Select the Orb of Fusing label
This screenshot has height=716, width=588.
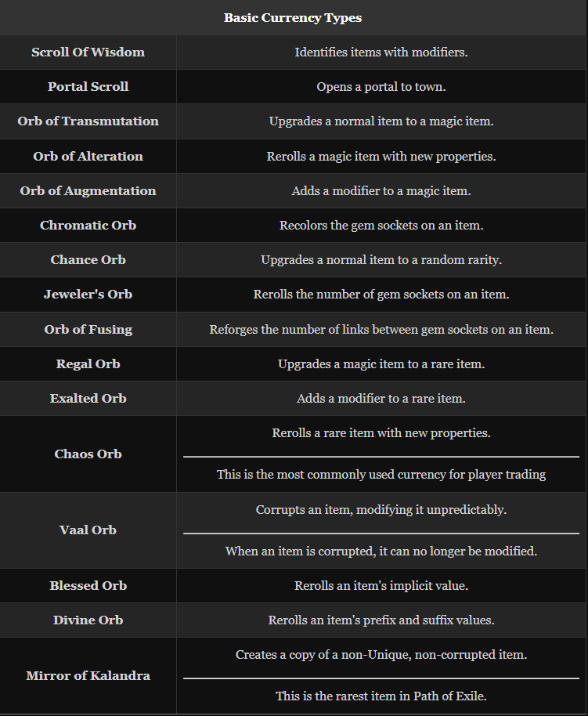coord(88,330)
